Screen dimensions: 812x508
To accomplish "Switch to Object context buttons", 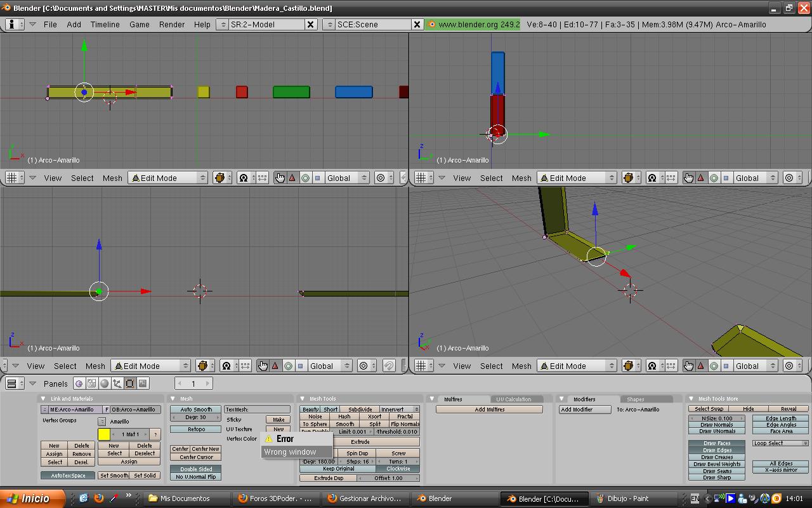I will pyautogui.click(x=117, y=384).
